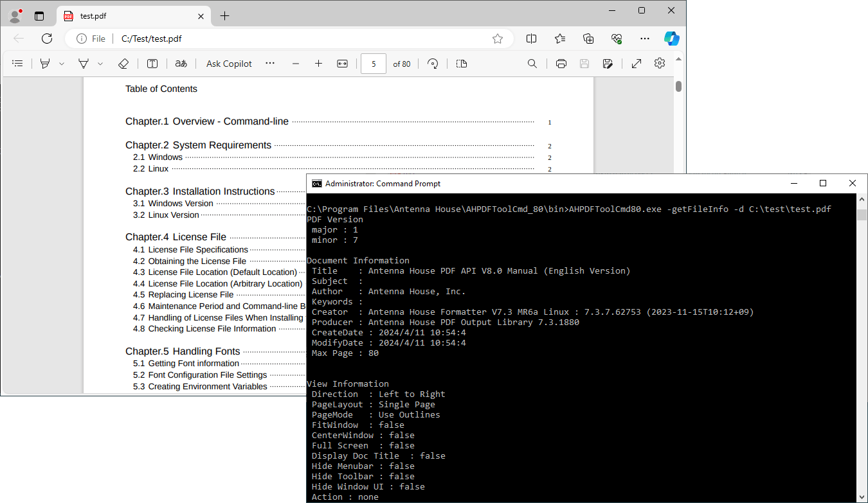Click the PDF vertical scrollbar thumb

click(678, 87)
